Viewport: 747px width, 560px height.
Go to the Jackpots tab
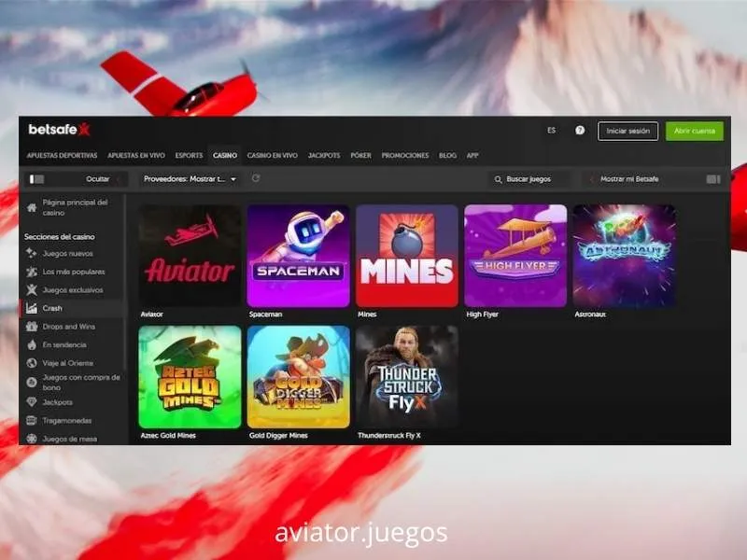(x=324, y=155)
